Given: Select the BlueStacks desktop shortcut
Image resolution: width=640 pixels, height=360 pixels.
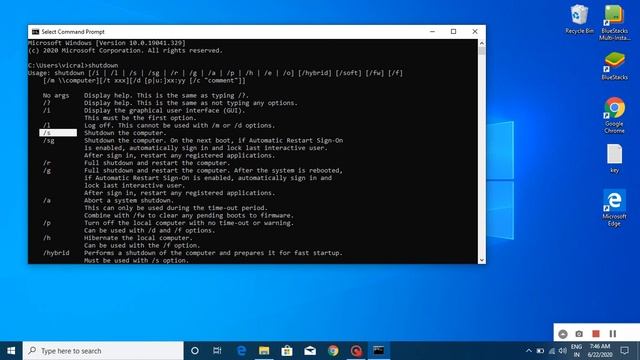Looking at the screenshot, I should pos(614,66).
